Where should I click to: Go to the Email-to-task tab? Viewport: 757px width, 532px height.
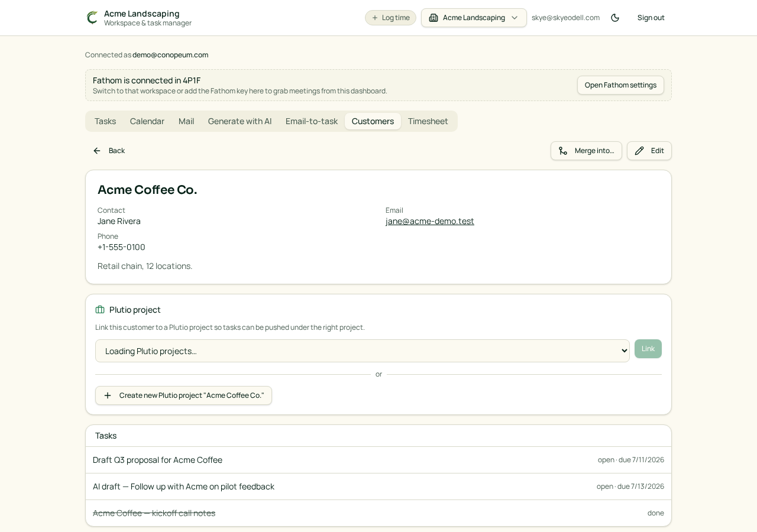[x=312, y=121]
